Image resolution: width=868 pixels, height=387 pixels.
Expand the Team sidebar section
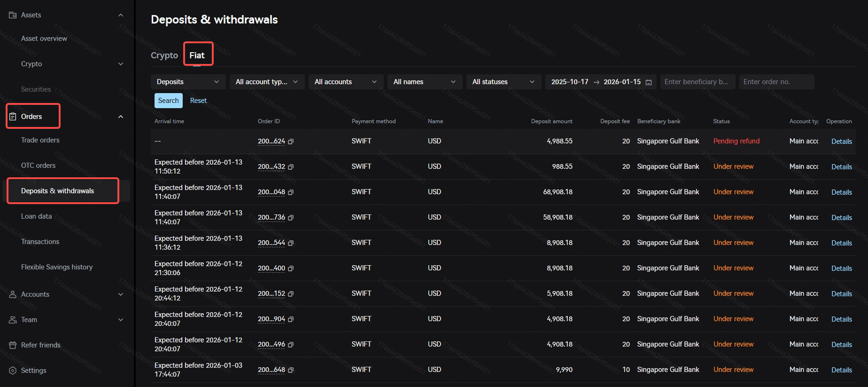click(121, 320)
